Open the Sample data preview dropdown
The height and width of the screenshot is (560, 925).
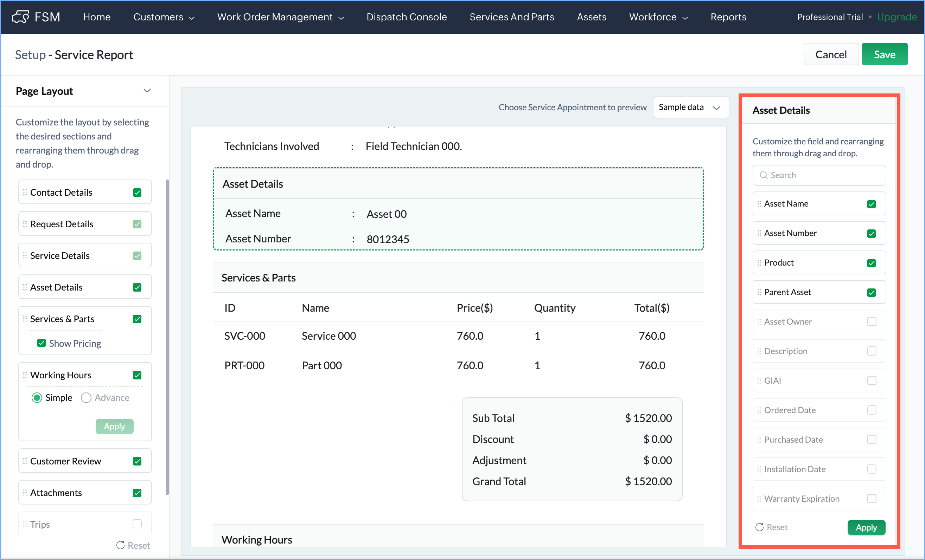point(690,107)
